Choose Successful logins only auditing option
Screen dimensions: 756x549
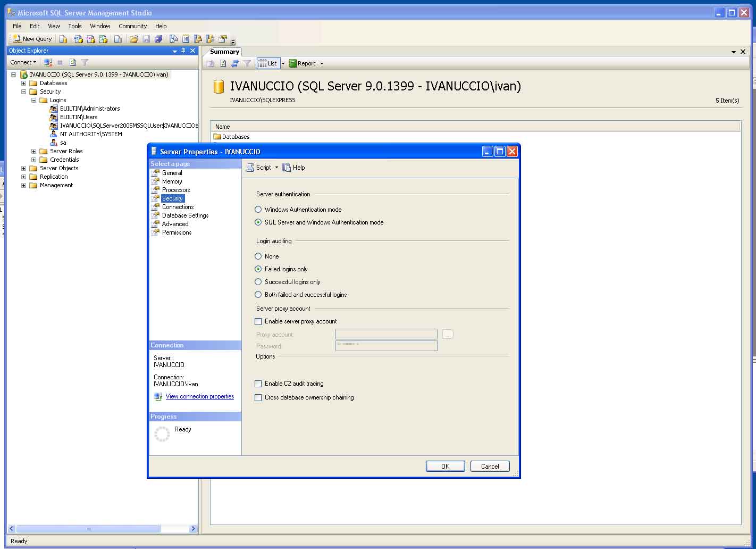coord(258,282)
